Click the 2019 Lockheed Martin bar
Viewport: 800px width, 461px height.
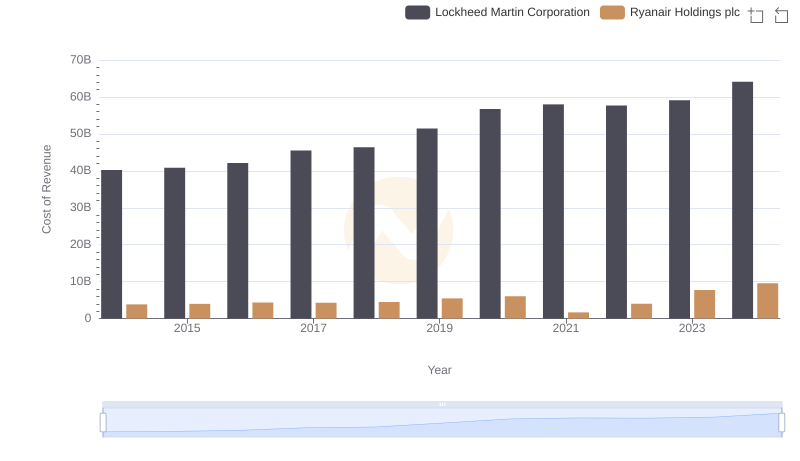coord(427,223)
